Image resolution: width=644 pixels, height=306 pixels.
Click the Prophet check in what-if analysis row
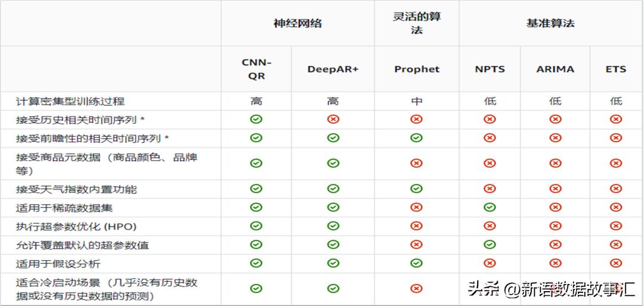(416, 263)
